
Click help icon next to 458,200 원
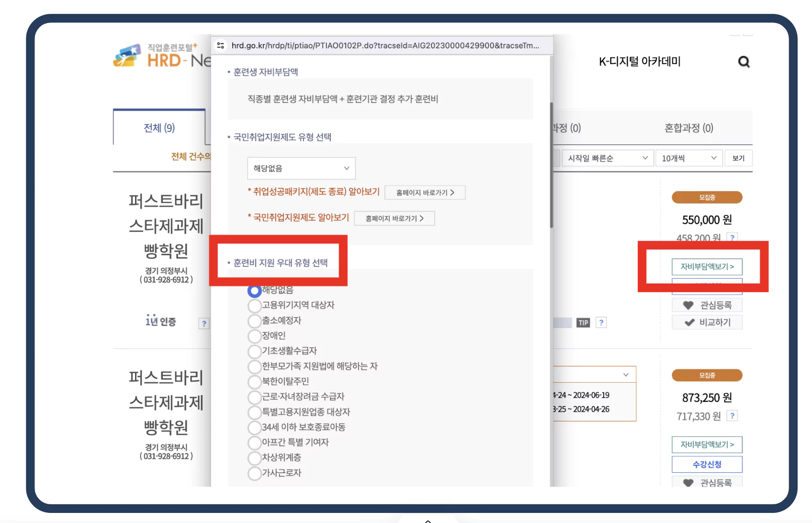click(732, 237)
